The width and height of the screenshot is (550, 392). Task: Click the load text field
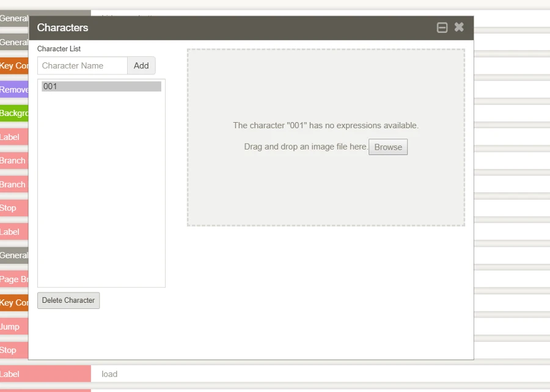(x=306, y=374)
